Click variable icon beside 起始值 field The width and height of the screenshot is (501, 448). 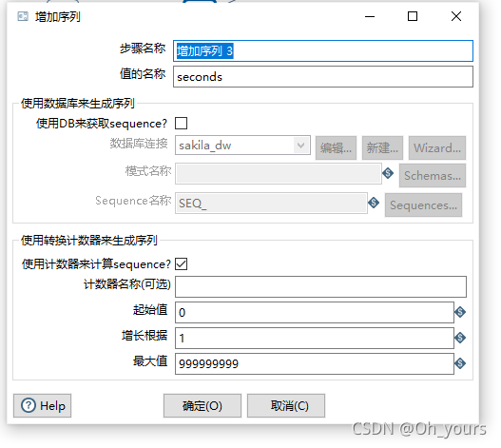coord(460,312)
